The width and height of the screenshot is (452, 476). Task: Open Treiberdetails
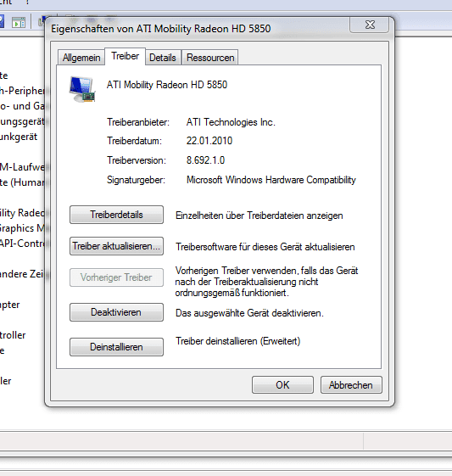pos(116,215)
